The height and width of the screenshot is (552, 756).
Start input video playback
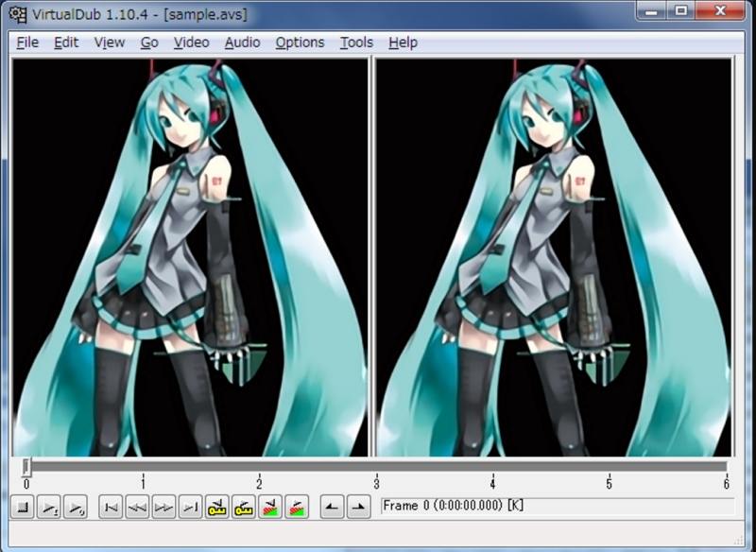[50, 508]
